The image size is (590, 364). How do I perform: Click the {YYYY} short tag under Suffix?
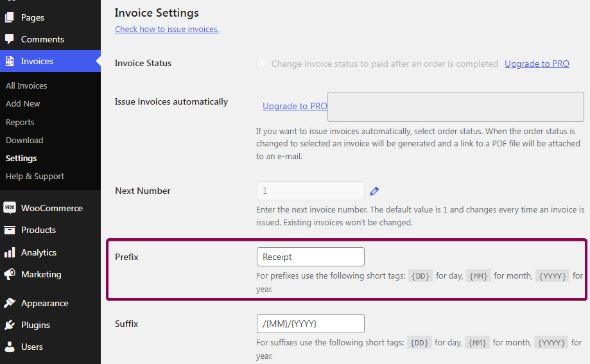tap(551, 343)
